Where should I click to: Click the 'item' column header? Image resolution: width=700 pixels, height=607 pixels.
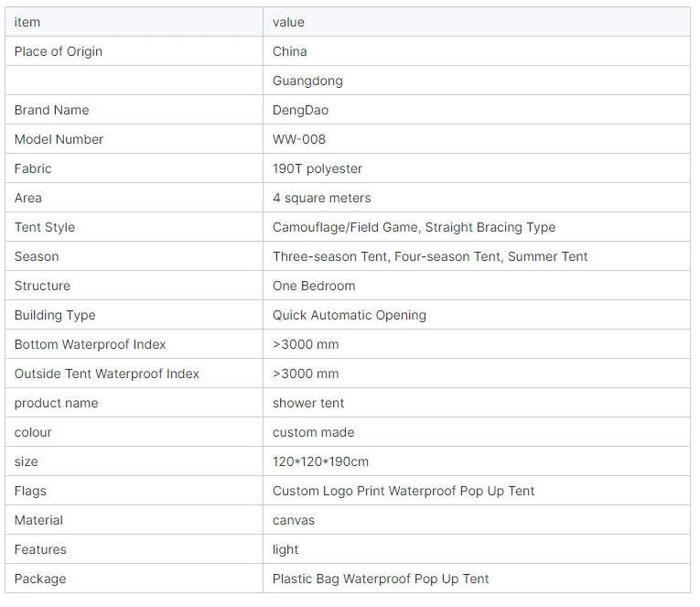(134, 22)
